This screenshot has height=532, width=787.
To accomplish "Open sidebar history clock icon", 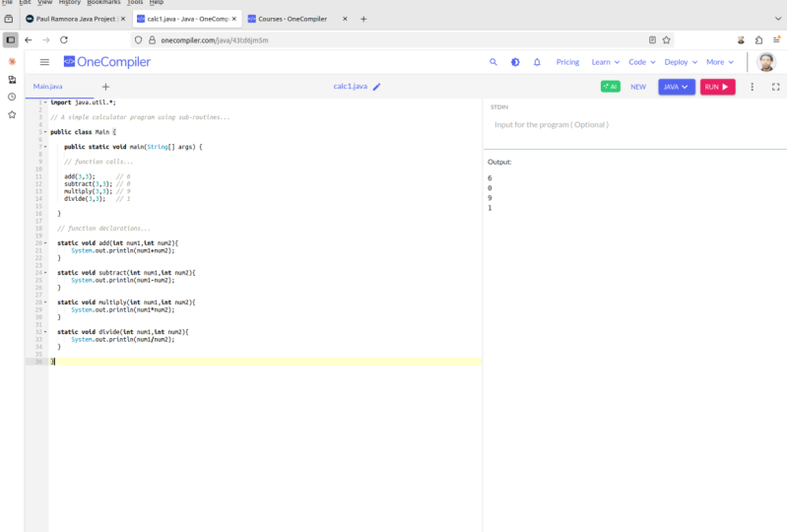I will [12, 97].
